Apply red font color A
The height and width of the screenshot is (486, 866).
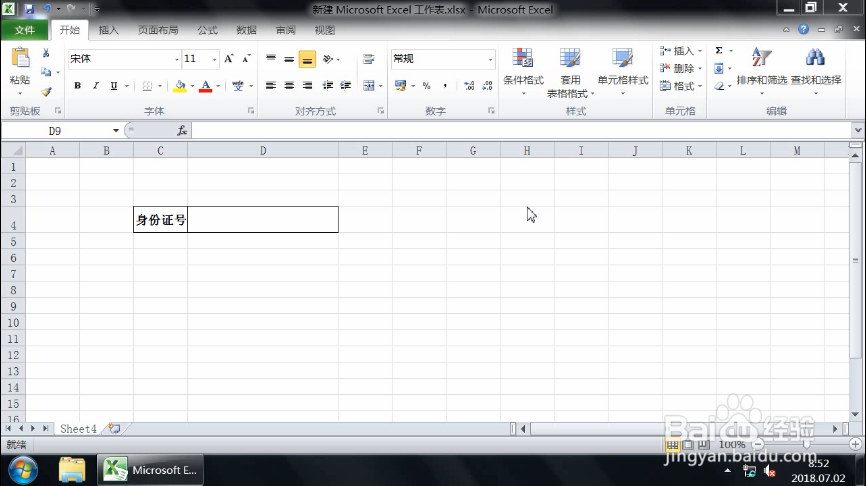tap(205, 86)
